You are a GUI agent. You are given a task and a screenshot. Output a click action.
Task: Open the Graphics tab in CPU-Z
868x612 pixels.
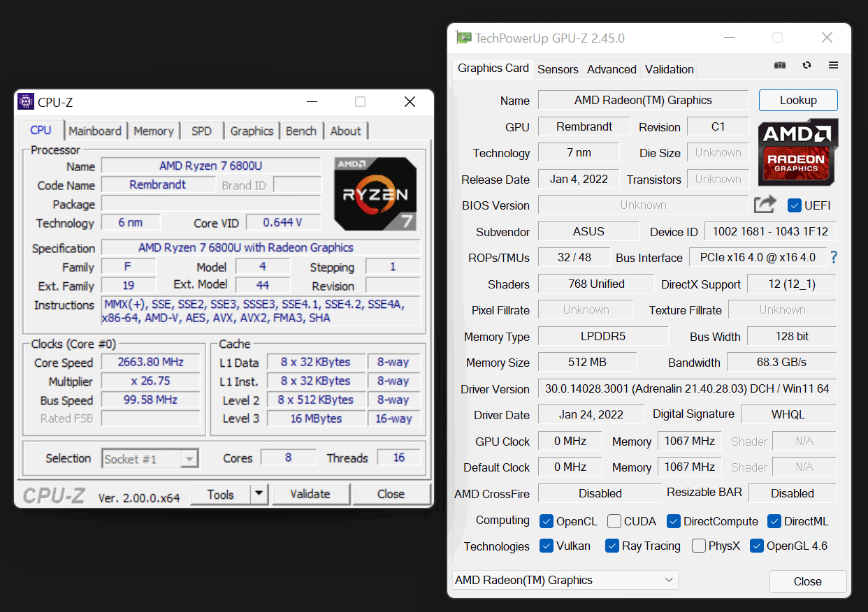pos(252,131)
